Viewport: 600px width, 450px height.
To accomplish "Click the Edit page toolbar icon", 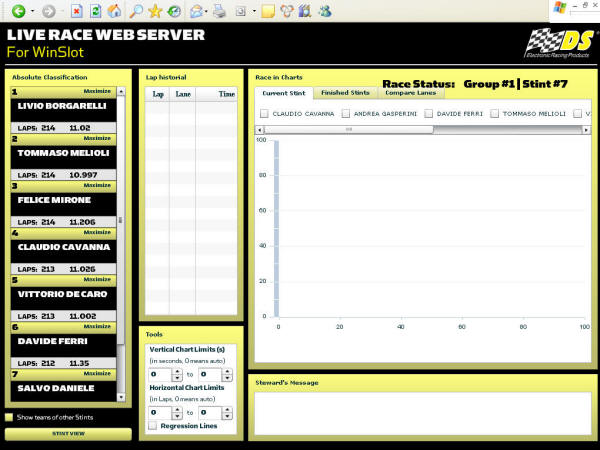I will click(240, 11).
